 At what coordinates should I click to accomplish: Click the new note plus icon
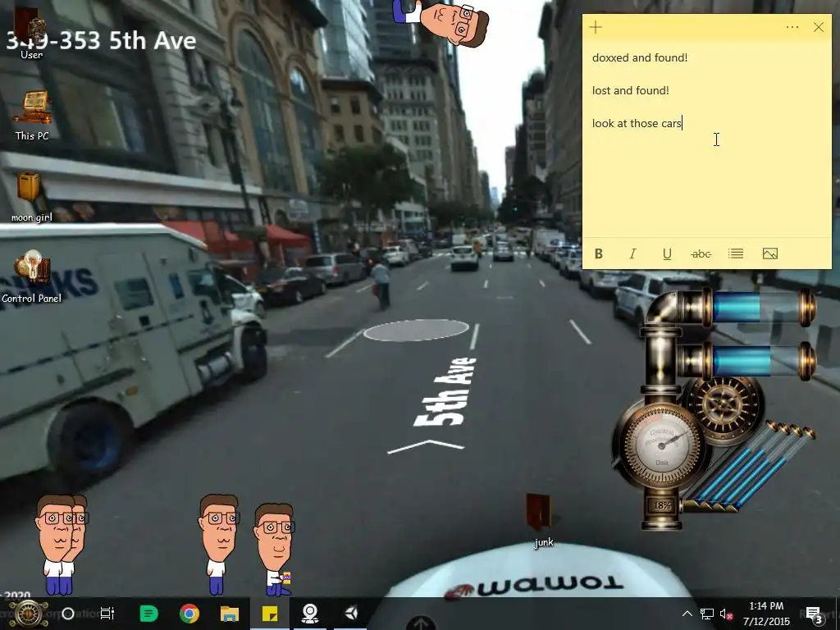596,27
